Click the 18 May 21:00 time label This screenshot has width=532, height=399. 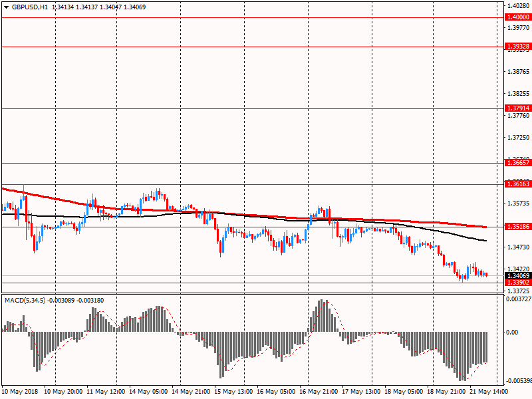(x=446, y=392)
